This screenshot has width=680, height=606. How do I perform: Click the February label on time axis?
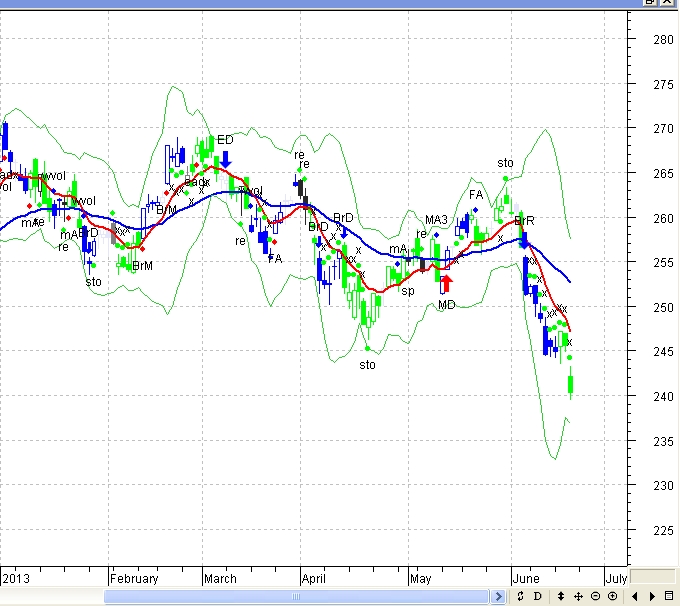click(134, 579)
